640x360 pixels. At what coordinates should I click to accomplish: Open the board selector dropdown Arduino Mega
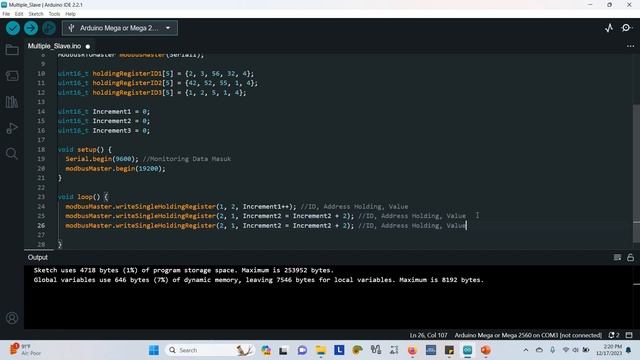click(x=120, y=28)
